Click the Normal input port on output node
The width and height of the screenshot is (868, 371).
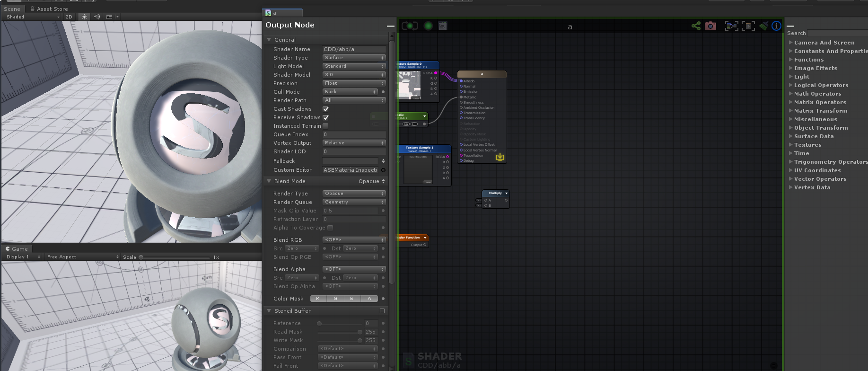click(461, 86)
